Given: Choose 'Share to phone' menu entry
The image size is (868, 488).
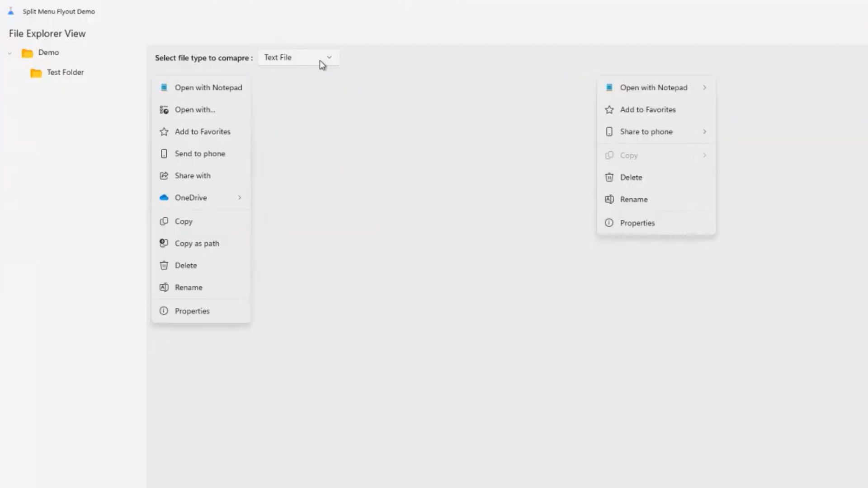Looking at the screenshot, I should tap(656, 131).
